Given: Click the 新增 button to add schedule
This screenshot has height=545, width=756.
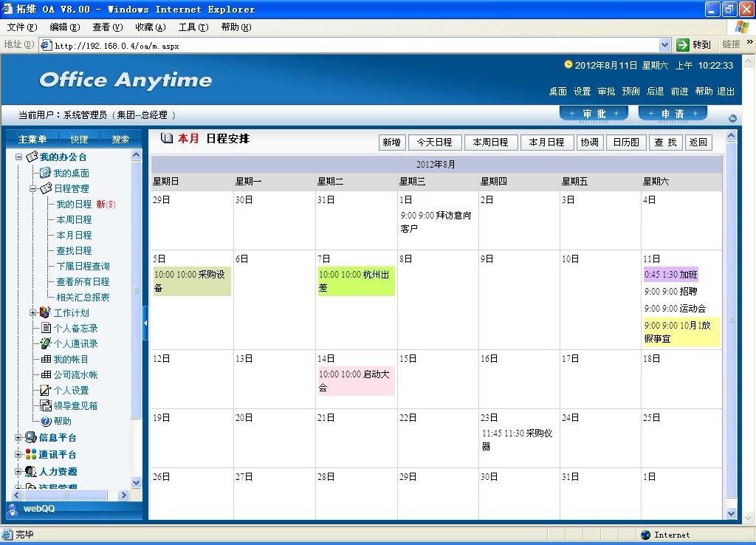Looking at the screenshot, I should pos(392,143).
